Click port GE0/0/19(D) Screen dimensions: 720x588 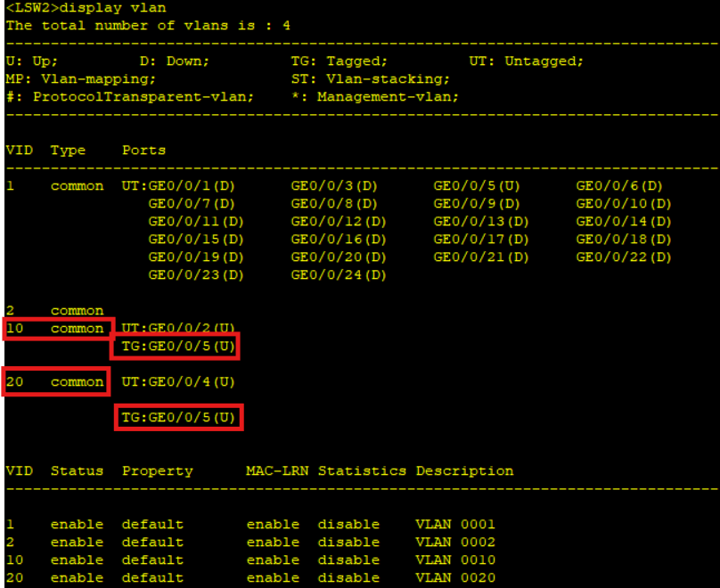[x=196, y=257]
